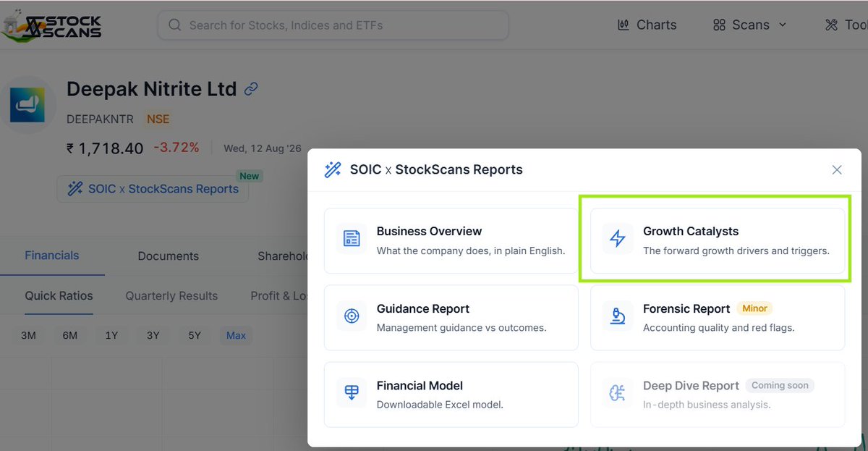The height and width of the screenshot is (451, 868).
Task: Click the Financial Model download icon
Action: pyautogui.click(x=352, y=393)
